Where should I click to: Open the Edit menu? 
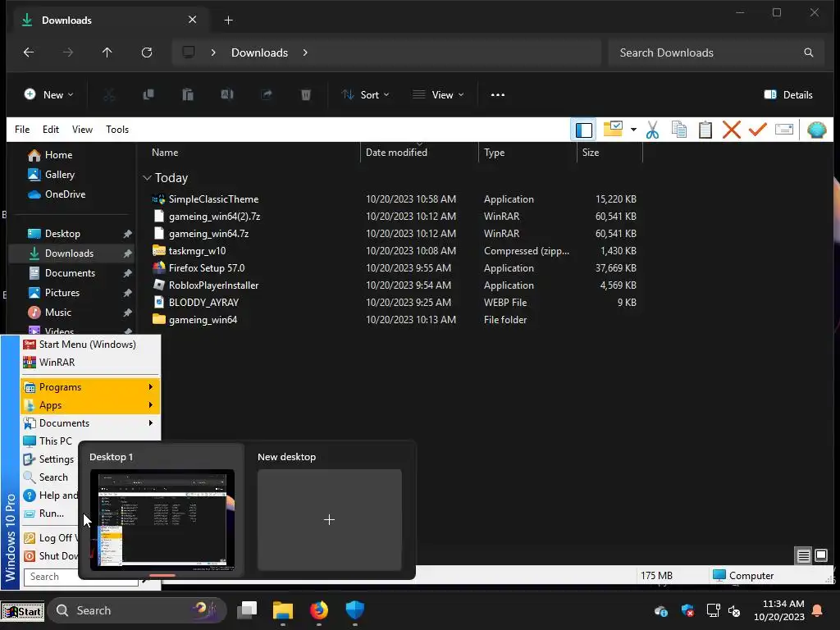click(51, 130)
